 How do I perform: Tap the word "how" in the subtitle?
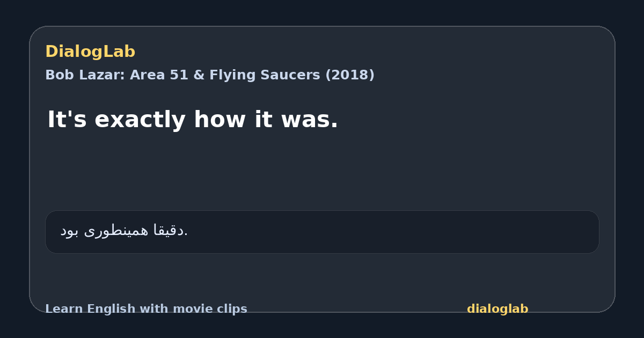coord(221,119)
